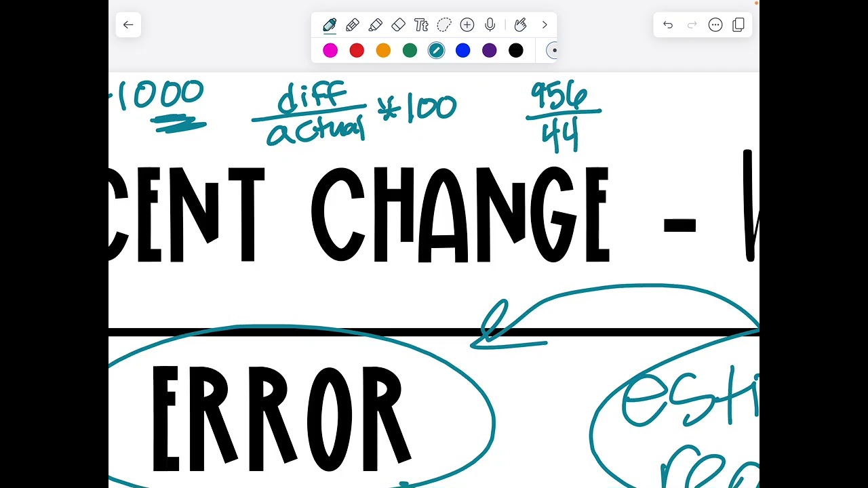The height and width of the screenshot is (488, 868).
Task: Select the pen stroke thickness dot
Action: 552,50
